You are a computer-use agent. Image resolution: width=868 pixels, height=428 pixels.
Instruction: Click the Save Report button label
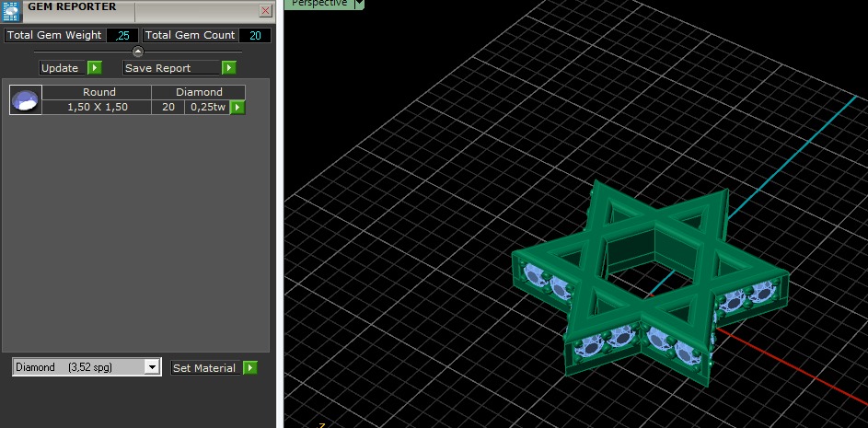[x=171, y=68]
